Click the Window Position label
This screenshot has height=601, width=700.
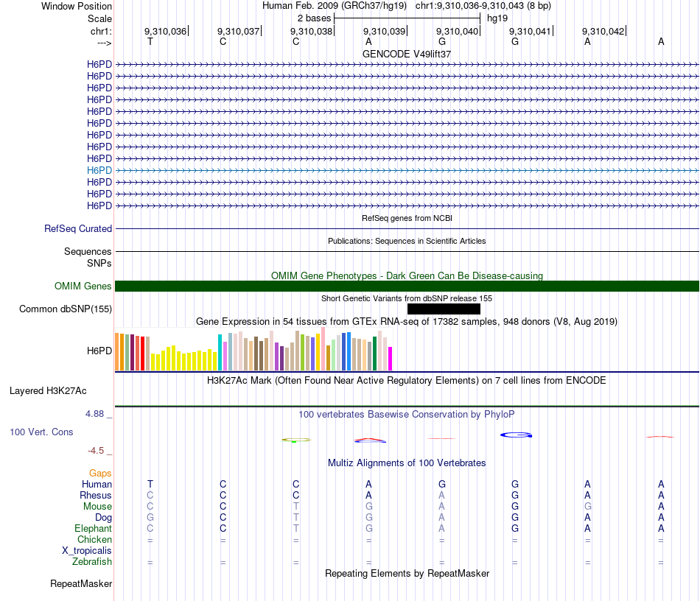77,6
